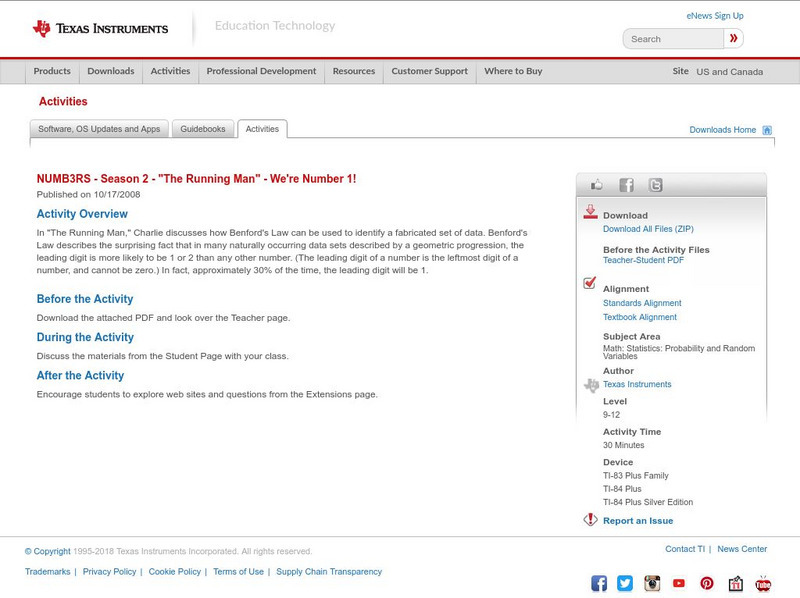This screenshot has height=598, width=800.
Task: Open the News Center link
Action: point(742,549)
